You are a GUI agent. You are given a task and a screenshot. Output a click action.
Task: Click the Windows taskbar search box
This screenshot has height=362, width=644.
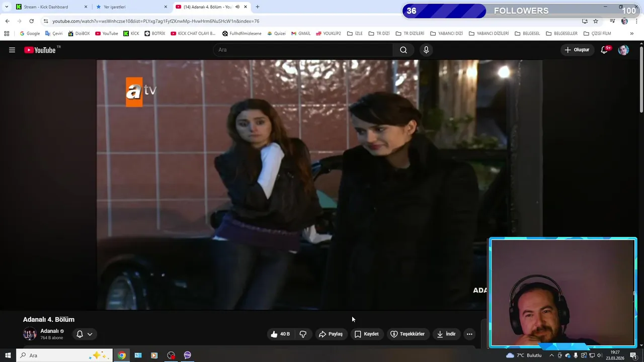[64, 355]
